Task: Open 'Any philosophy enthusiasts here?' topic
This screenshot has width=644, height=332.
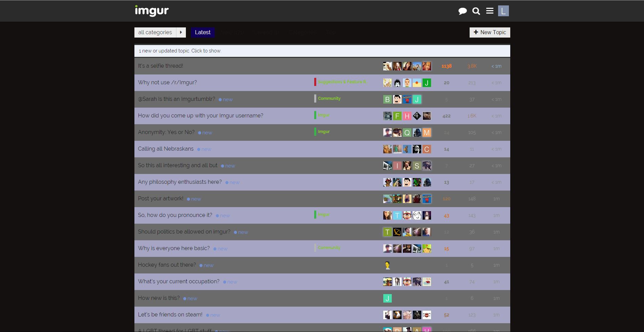Action: tap(180, 182)
